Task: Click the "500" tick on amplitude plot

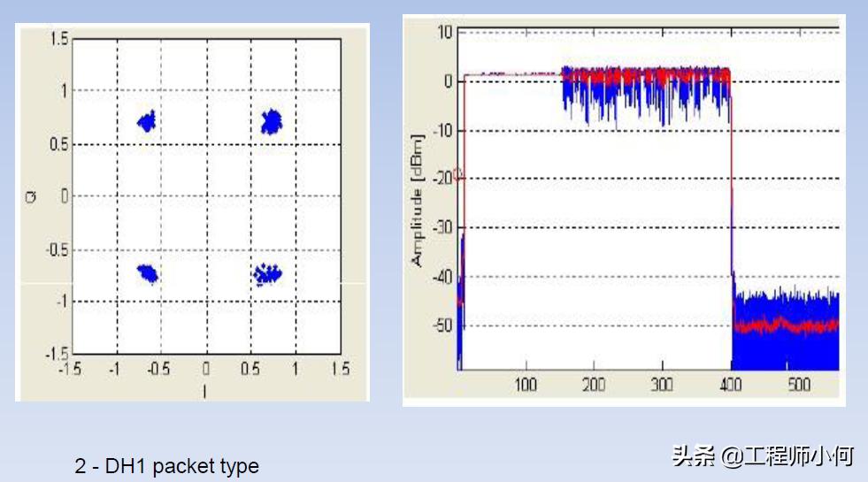Action: pyautogui.click(x=799, y=384)
